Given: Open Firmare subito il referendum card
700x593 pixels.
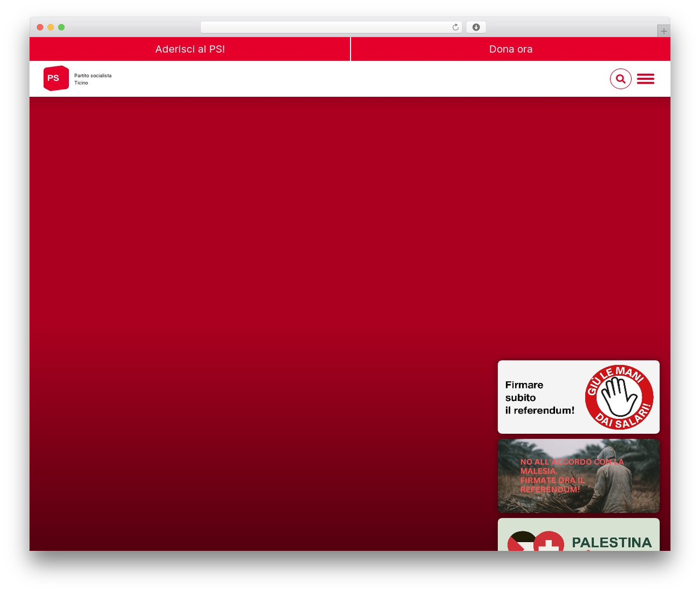Looking at the screenshot, I should click(x=579, y=397).
